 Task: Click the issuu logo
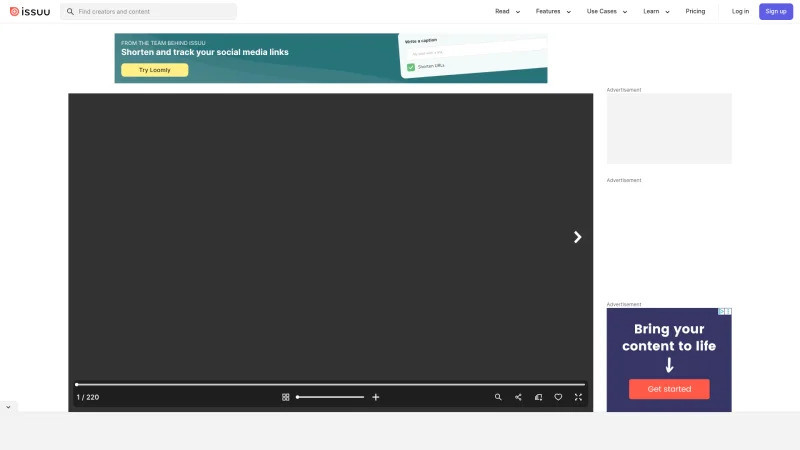(30, 11)
